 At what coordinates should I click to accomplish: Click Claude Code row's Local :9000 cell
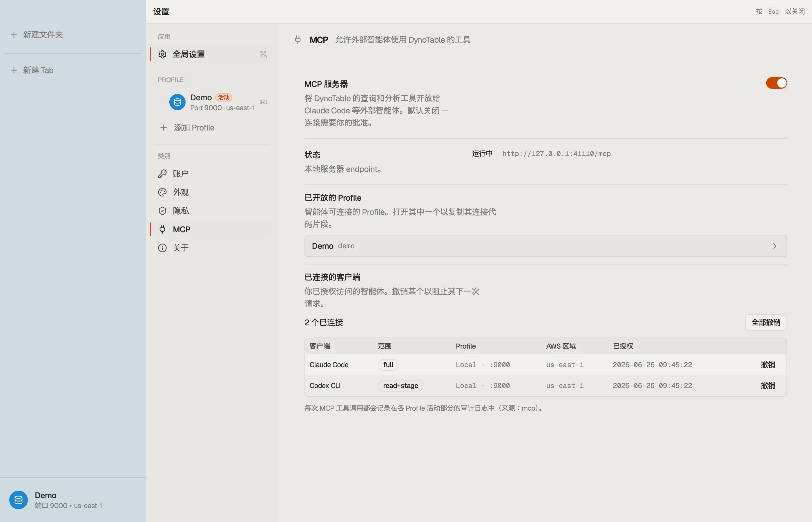483,365
